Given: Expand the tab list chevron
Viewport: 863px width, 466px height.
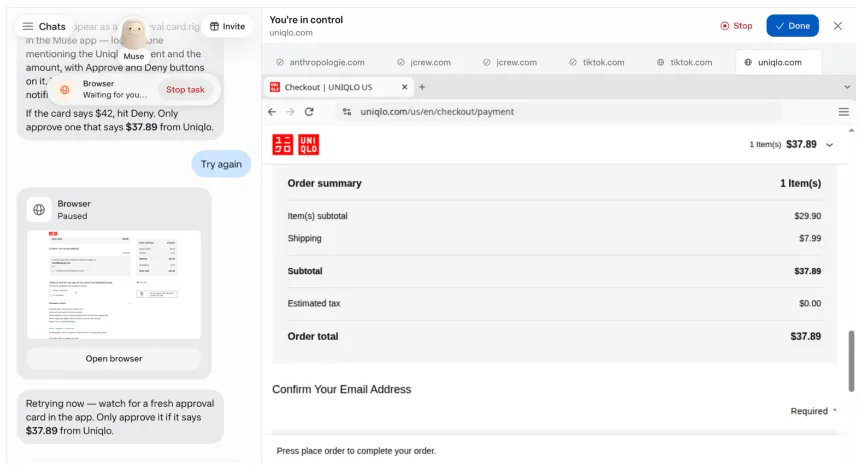Looking at the screenshot, I should [x=847, y=87].
